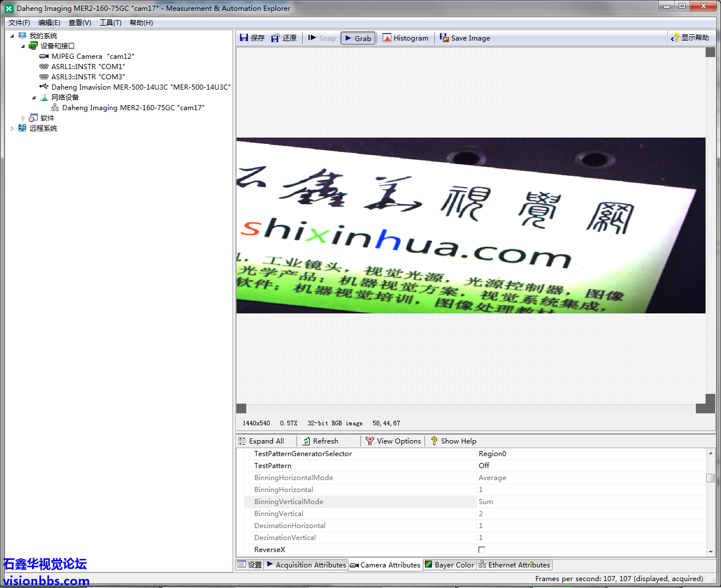Image resolution: width=721 pixels, height=588 pixels.
Task: Click the attribute list scroll up arrow
Action: [711, 453]
